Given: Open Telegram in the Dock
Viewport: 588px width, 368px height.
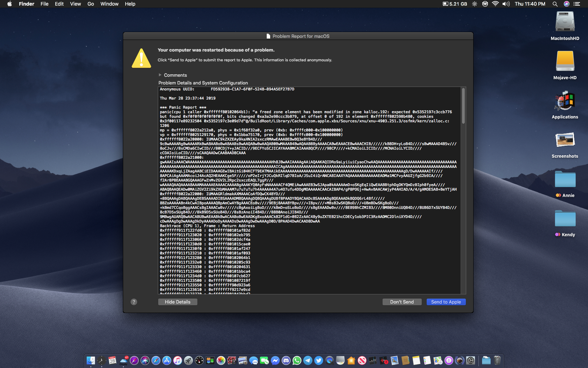Looking at the screenshot, I should point(308,360).
